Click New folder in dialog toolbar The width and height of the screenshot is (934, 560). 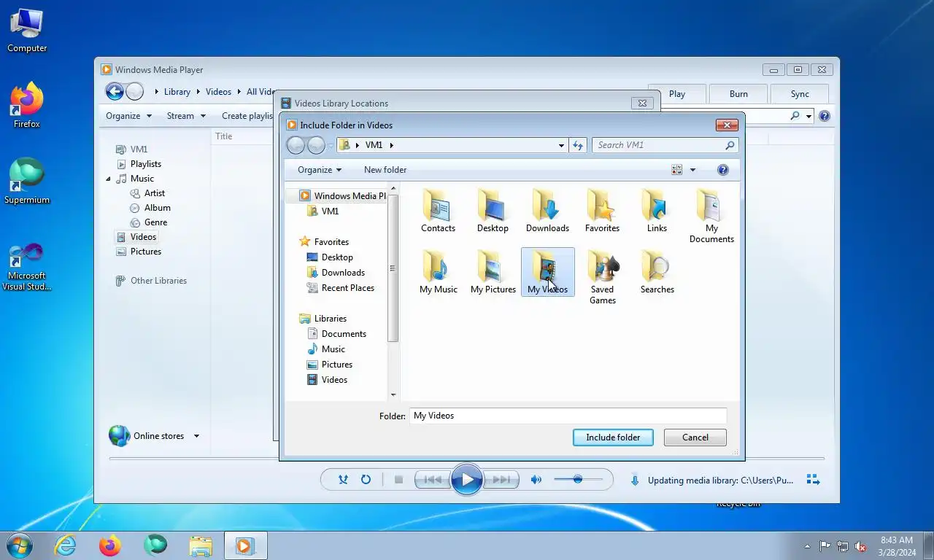(385, 170)
